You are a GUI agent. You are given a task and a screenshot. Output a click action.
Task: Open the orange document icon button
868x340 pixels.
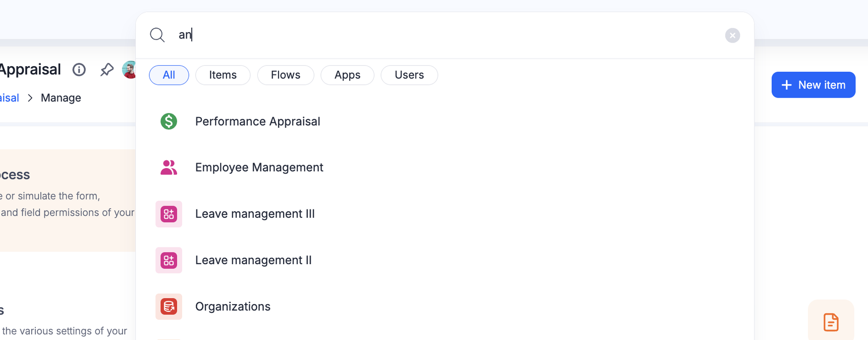pos(831,322)
